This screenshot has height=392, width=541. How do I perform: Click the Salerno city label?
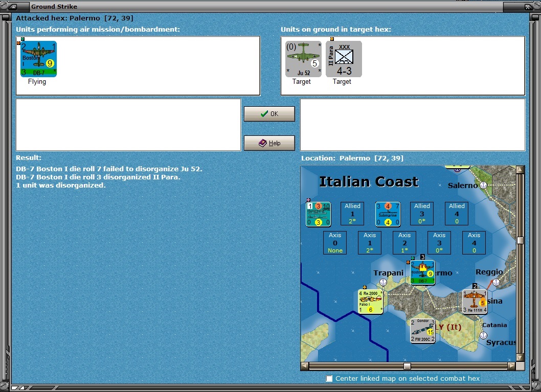(463, 186)
